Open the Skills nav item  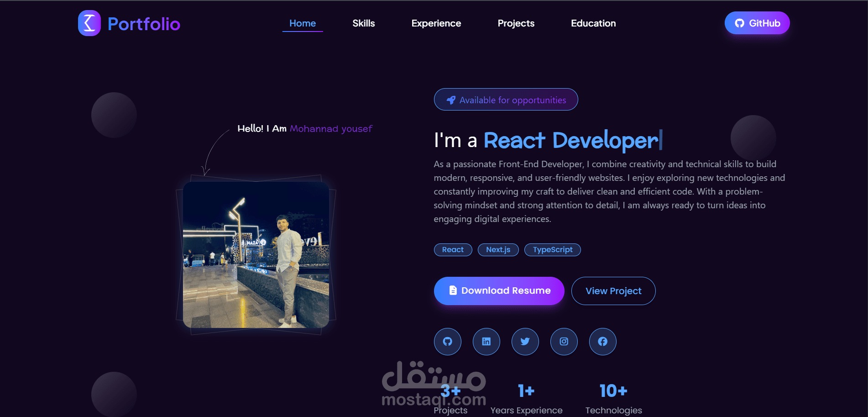point(364,23)
